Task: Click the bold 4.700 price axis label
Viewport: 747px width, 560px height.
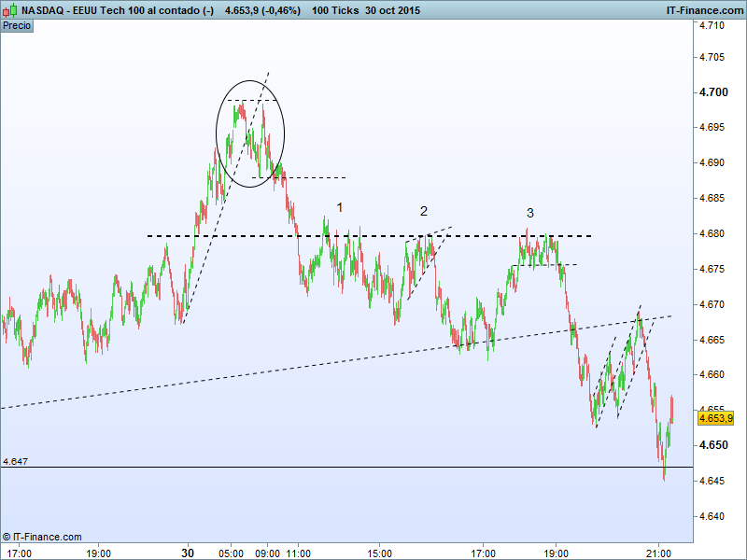Action: tap(713, 92)
